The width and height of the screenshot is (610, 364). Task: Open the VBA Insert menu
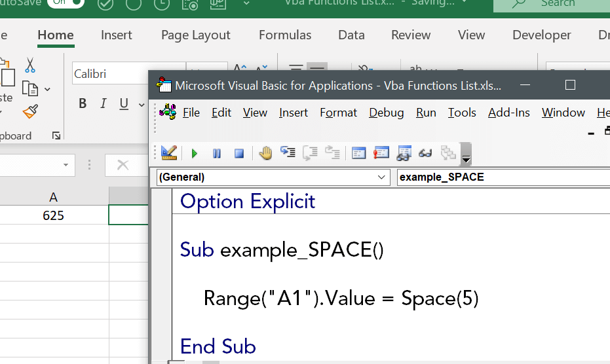click(294, 113)
